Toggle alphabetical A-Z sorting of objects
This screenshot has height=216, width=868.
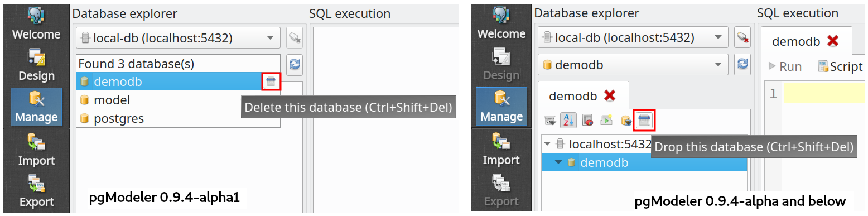[568, 120]
